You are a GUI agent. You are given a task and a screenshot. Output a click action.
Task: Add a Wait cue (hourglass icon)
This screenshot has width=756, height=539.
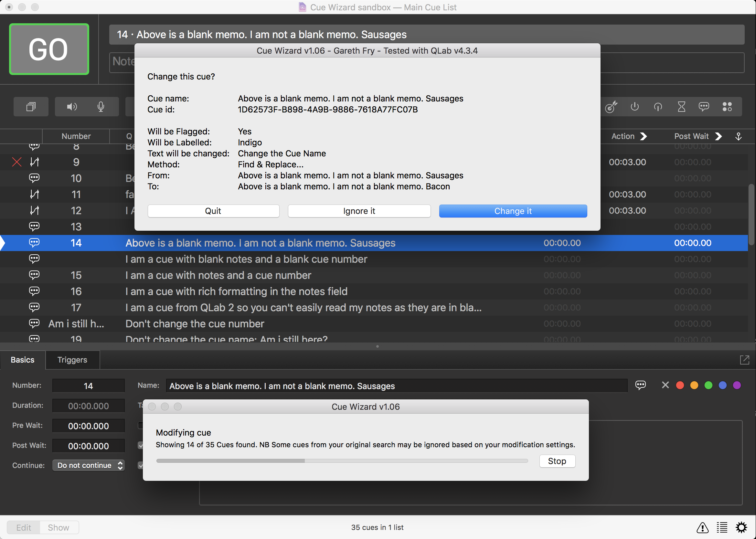(681, 107)
